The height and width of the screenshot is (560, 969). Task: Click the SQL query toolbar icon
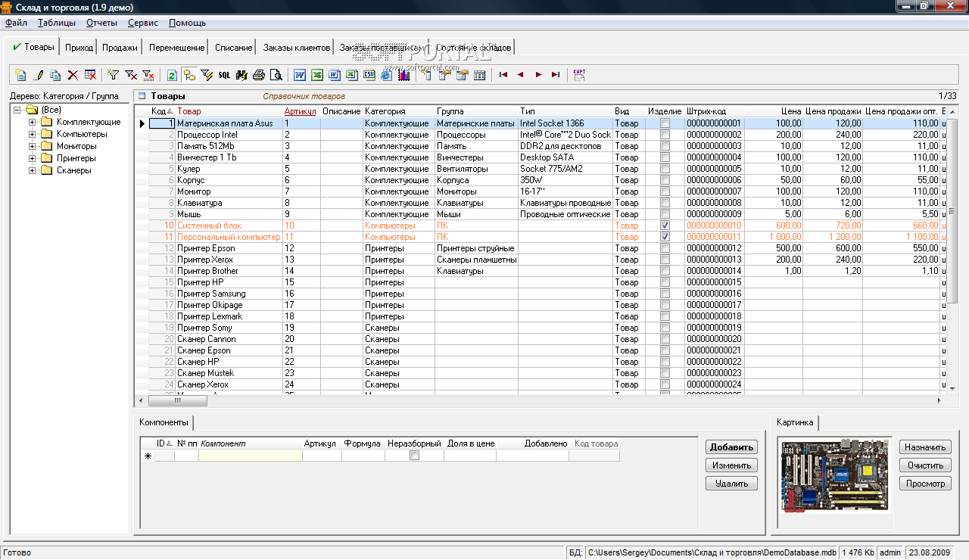[224, 75]
